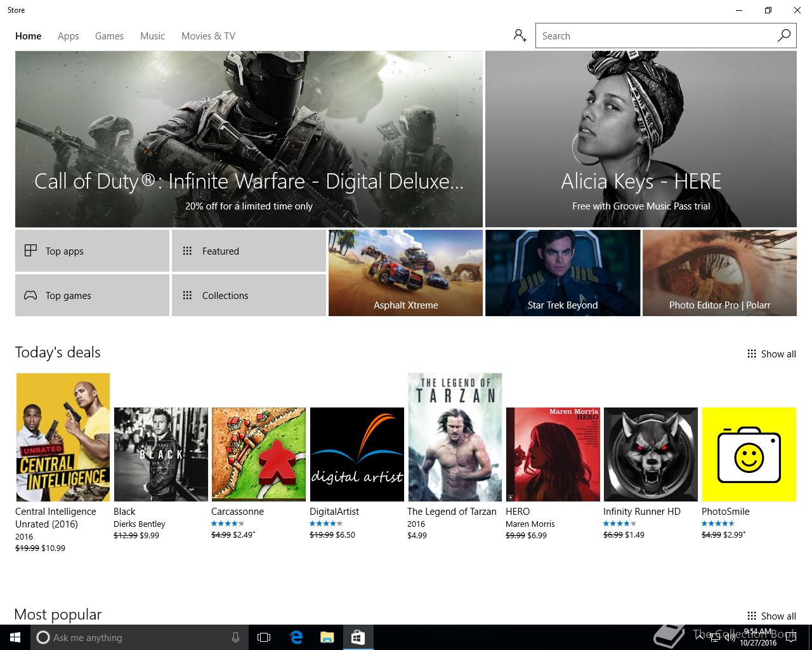The width and height of the screenshot is (812, 650).
Task: Click grid icon next to Most popular Show all
Action: (752, 616)
